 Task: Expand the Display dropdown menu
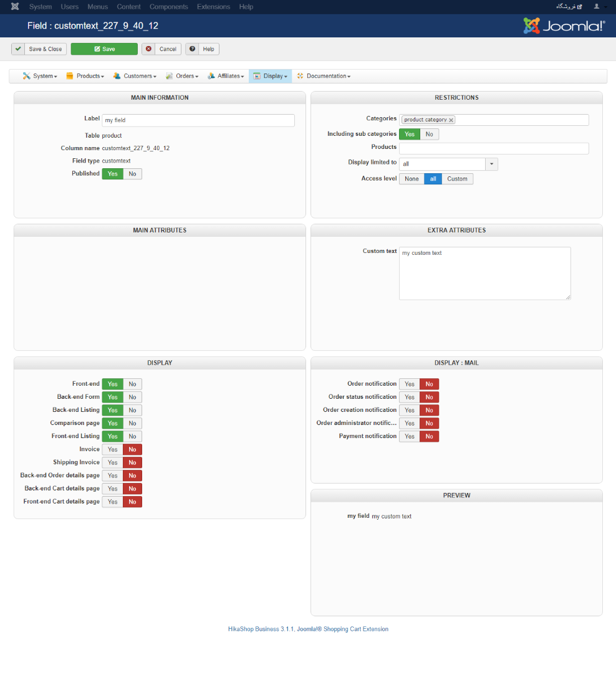(270, 76)
